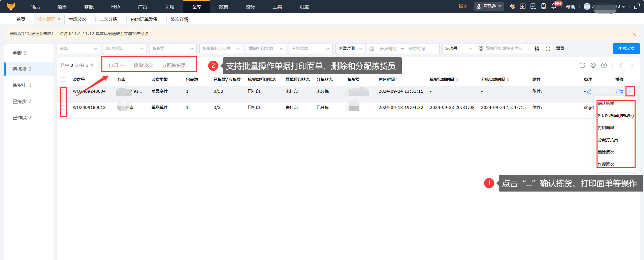The height and width of the screenshot is (260, 644).
Task: Select 已拣货 in the status sidebar
Action: 22,102
